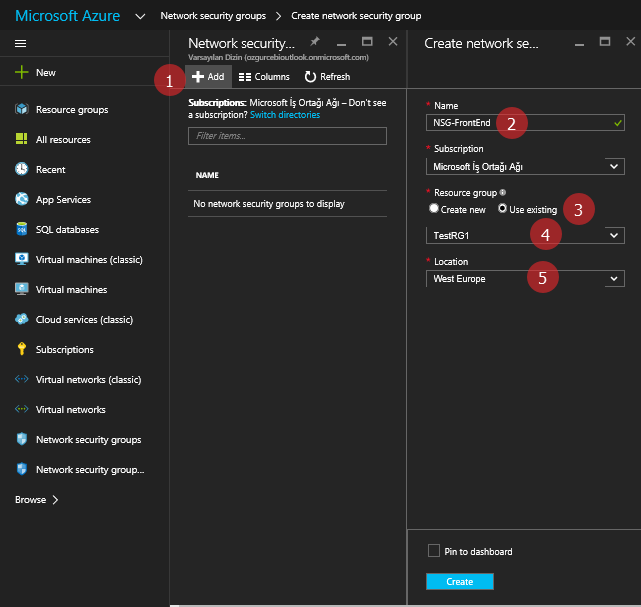Click "No network security groups to display" text
The width and height of the screenshot is (641, 607).
[x=269, y=204]
